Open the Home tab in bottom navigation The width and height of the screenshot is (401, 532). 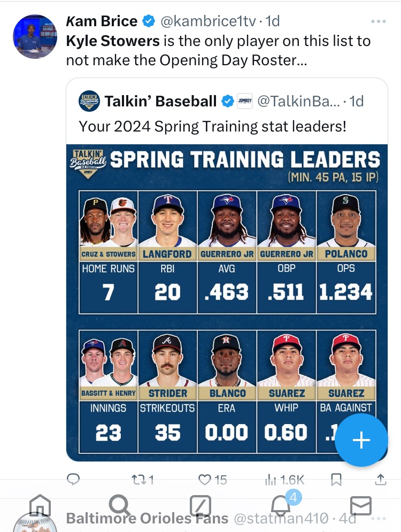[40, 505]
